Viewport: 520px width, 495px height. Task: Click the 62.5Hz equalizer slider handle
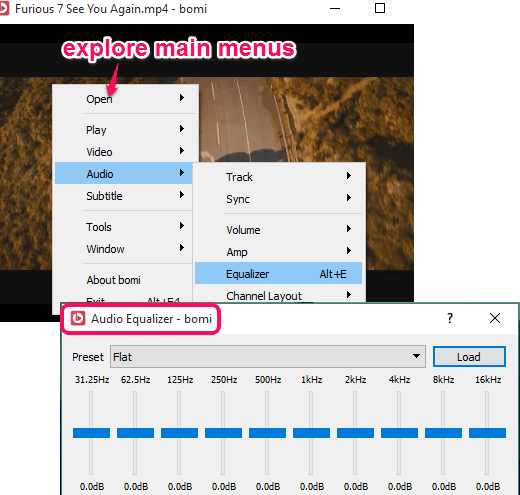tap(135, 433)
